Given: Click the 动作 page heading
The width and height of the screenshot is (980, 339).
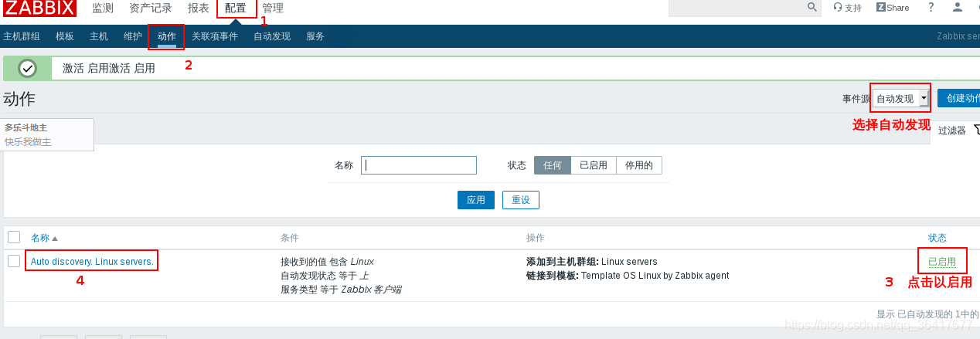Looking at the screenshot, I should coord(19,99).
